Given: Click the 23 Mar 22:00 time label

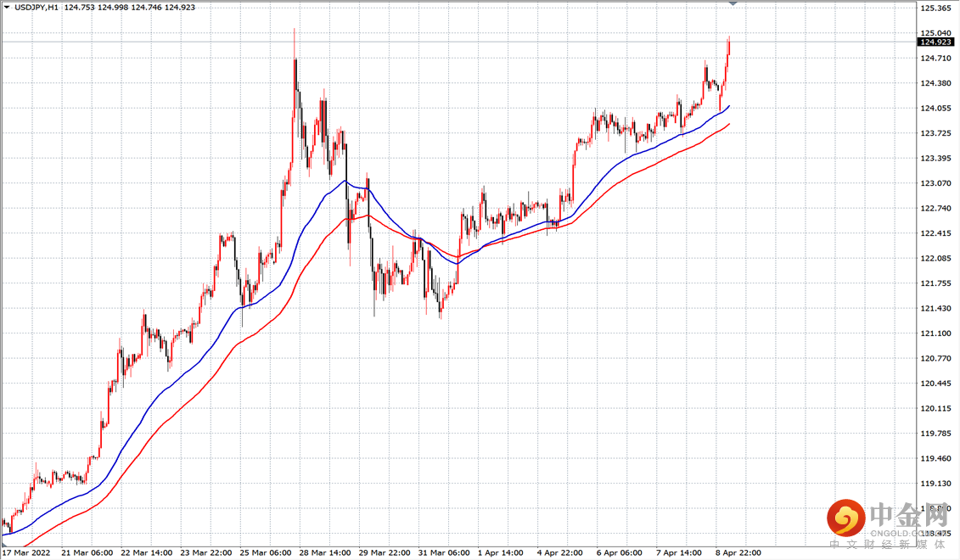Looking at the screenshot, I should (206, 552).
